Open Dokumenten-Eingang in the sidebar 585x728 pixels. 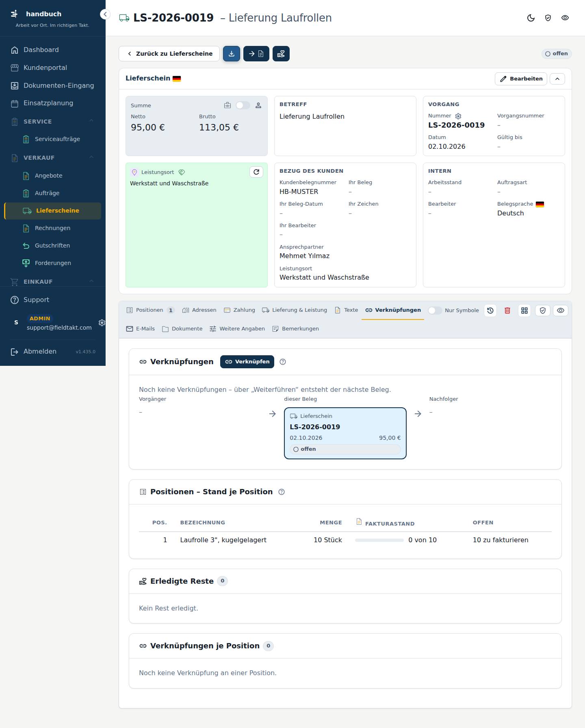(x=53, y=85)
